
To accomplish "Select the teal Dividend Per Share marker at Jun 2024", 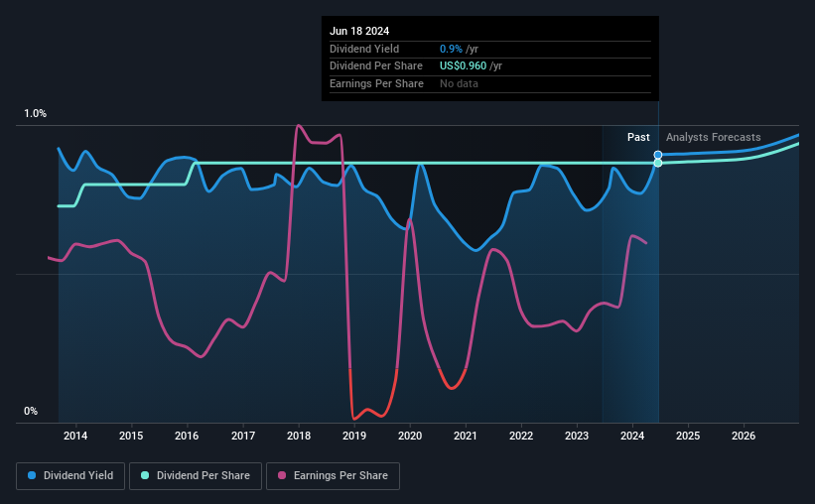I will [658, 163].
